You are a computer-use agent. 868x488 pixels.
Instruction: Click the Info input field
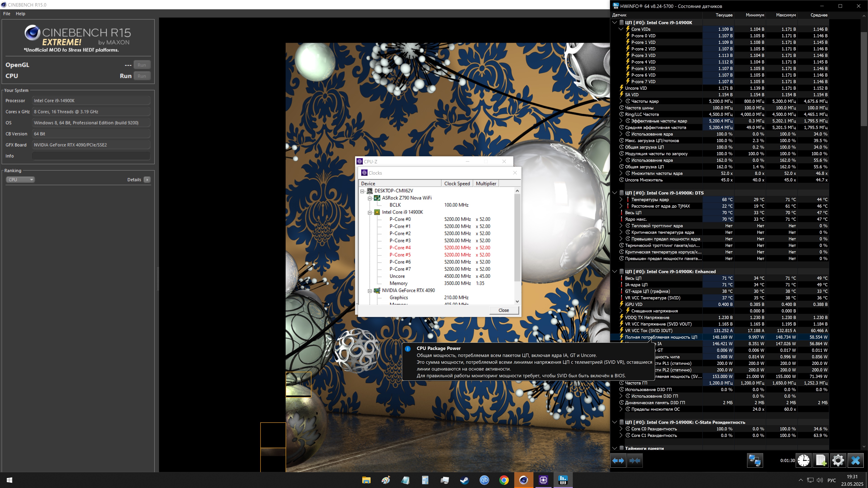click(91, 156)
